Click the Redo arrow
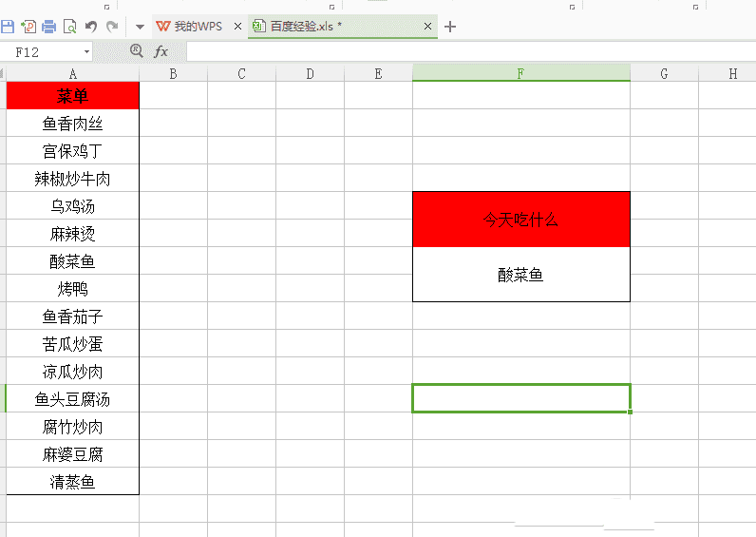Viewport: 756px width, 537px height. click(x=112, y=26)
